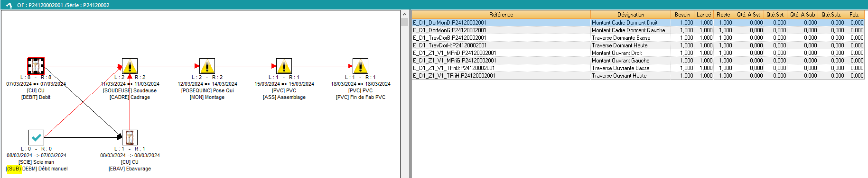This screenshot has height=178, width=868.
Task: Sort by the Désignation column header
Action: point(631,15)
